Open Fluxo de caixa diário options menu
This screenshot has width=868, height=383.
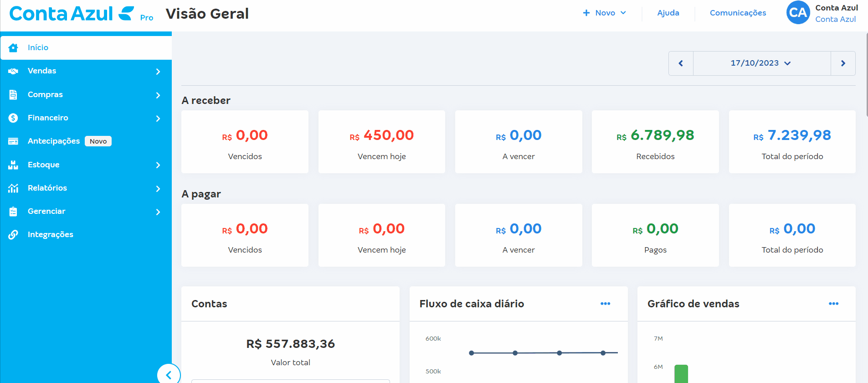pyautogui.click(x=605, y=304)
